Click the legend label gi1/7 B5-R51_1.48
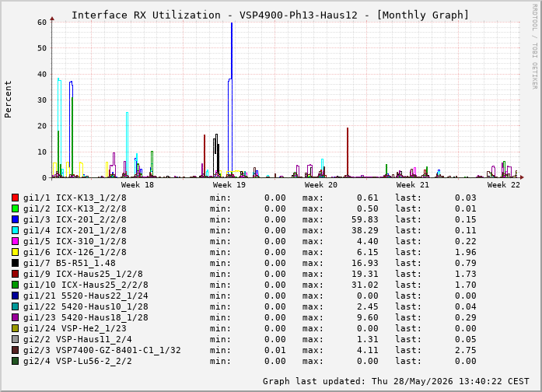 coord(69,263)
